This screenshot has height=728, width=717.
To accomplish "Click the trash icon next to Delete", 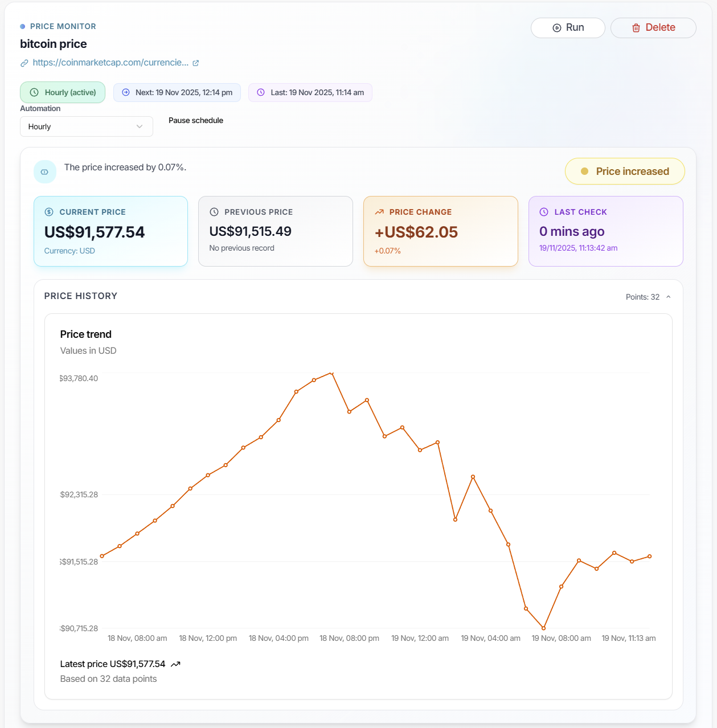I will [636, 28].
